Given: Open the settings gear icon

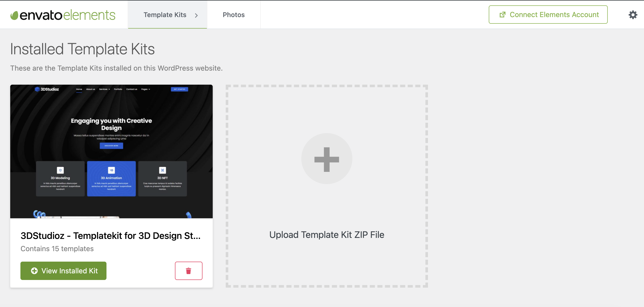Looking at the screenshot, I should click(x=633, y=15).
